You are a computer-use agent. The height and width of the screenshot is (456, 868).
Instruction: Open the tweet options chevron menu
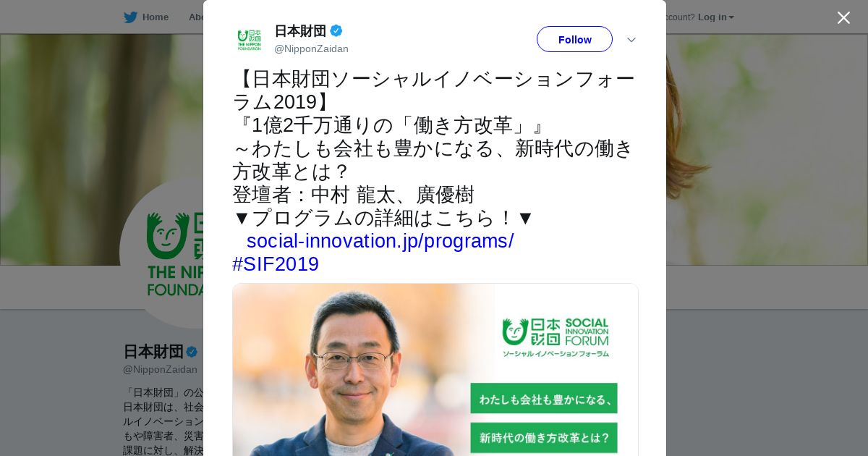click(x=631, y=40)
